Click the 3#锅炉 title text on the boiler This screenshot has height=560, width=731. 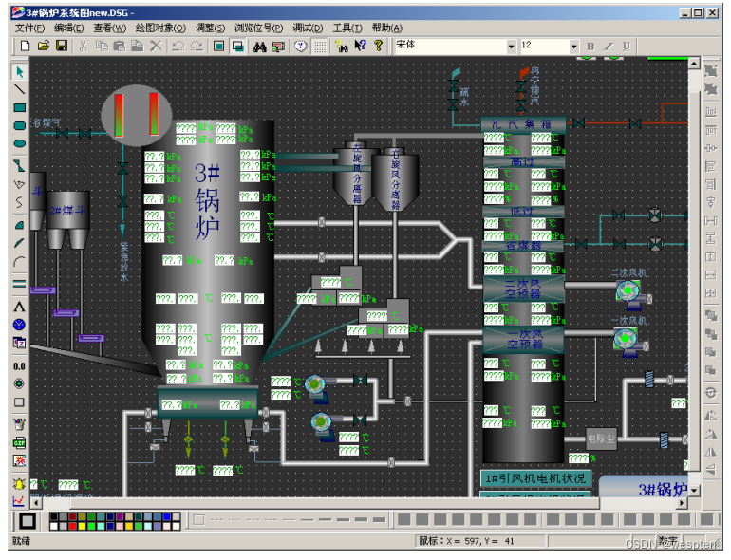(x=207, y=201)
